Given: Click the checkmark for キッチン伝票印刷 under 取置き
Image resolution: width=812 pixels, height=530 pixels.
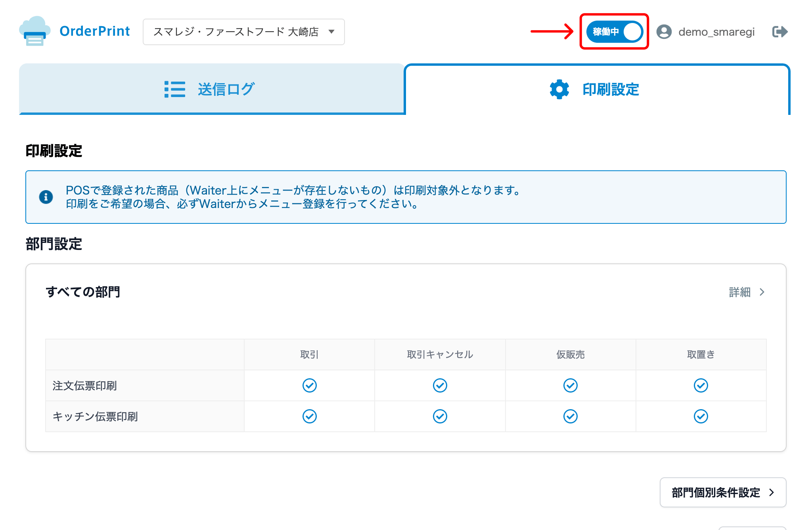Looking at the screenshot, I should coord(701,416).
